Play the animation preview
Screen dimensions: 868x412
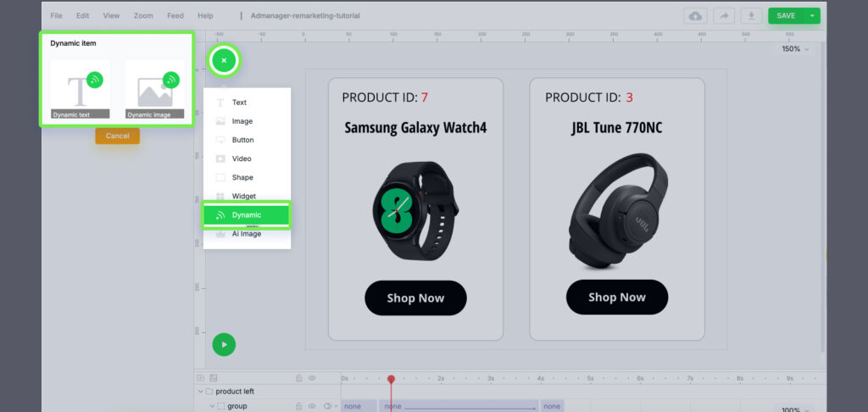[224, 344]
